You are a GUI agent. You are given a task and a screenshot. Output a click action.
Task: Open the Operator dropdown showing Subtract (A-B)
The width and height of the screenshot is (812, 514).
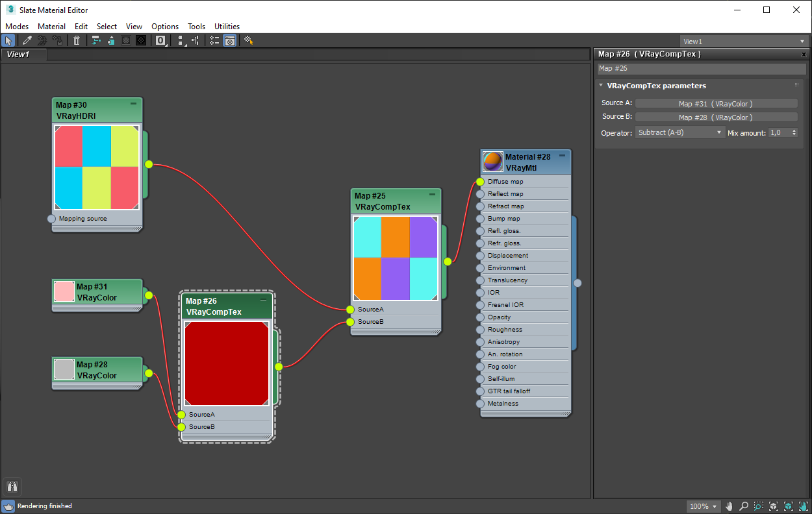(x=680, y=132)
